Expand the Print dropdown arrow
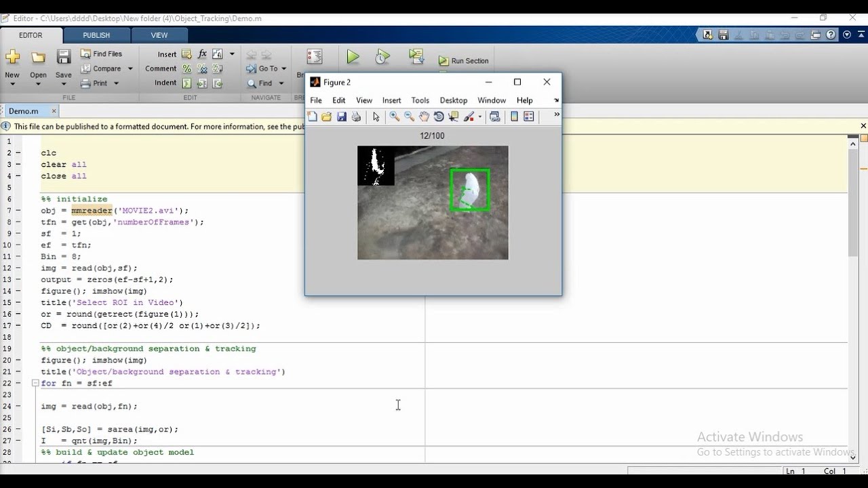The image size is (868, 488). [116, 83]
